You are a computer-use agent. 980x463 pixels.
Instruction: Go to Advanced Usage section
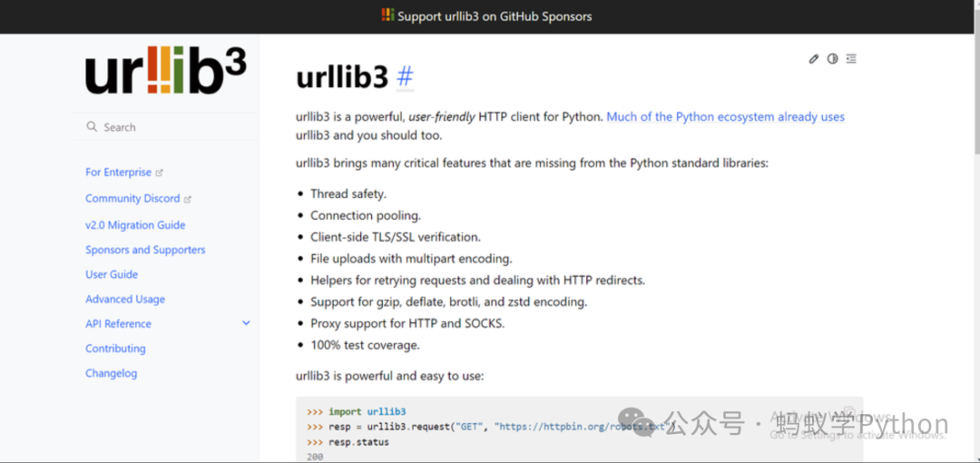(125, 299)
